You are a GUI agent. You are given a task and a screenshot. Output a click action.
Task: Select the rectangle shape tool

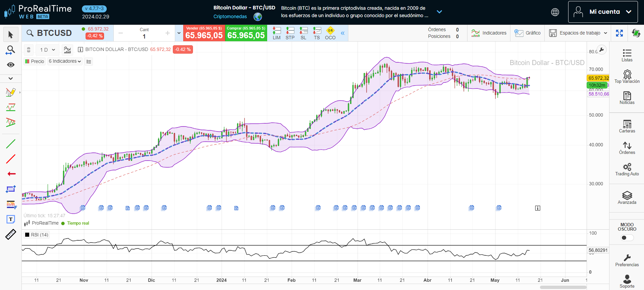(x=11, y=189)
